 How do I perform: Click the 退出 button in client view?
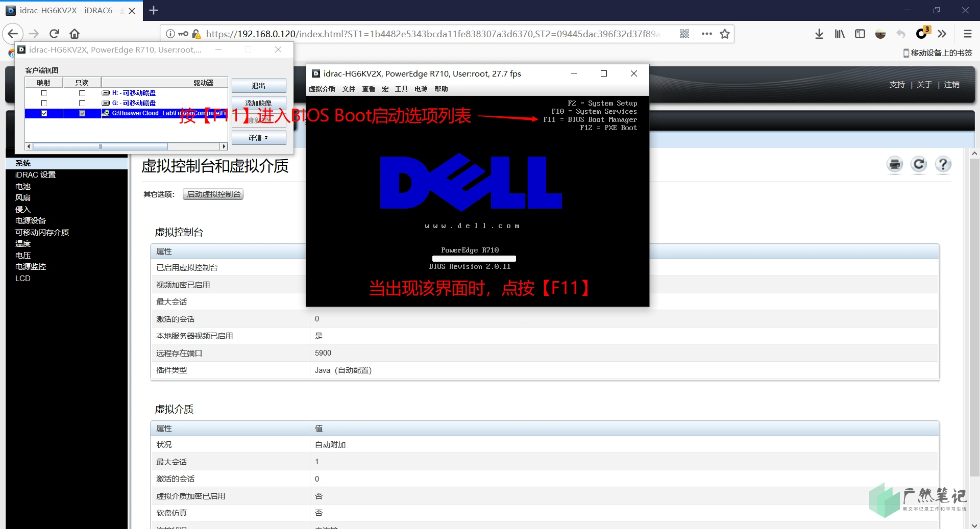[259, 86]
